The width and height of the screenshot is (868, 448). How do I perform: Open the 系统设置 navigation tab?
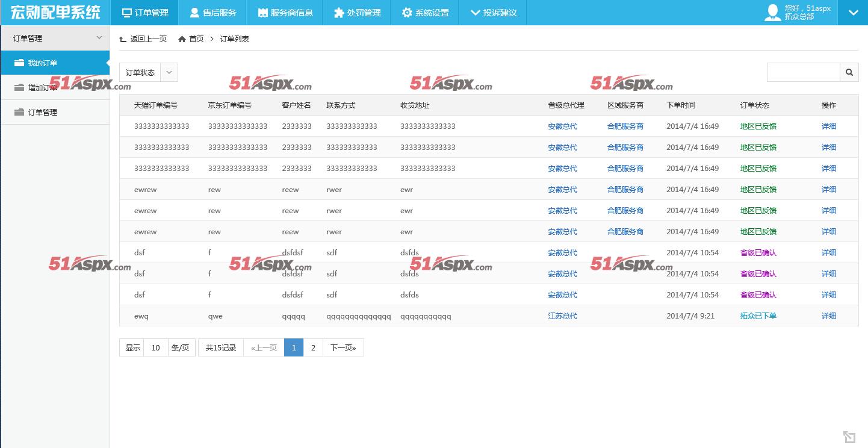pos(425,13)
